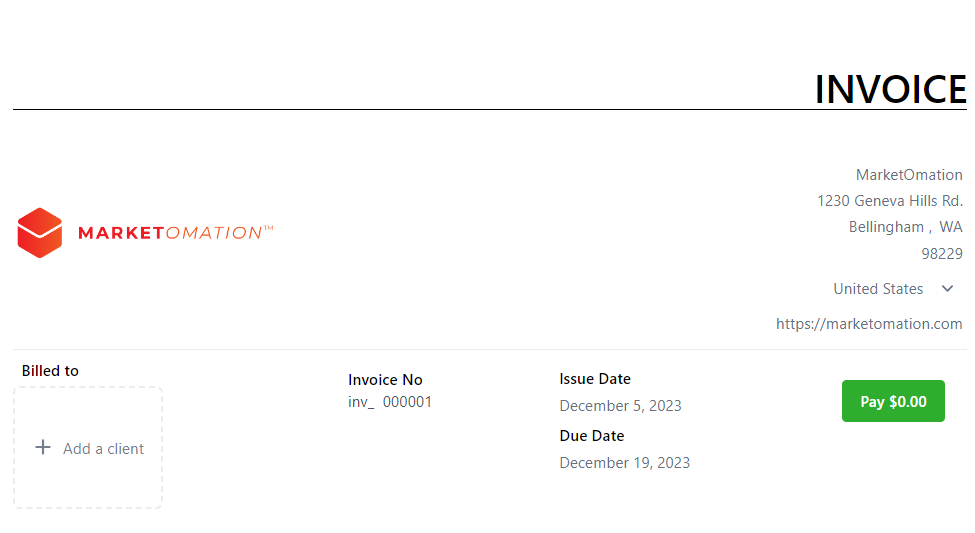Image resolution: width=975 pixels, height=533 pixels.
Task: Edit the inv_ invoice prefix
Action: (x=361, y=402)
